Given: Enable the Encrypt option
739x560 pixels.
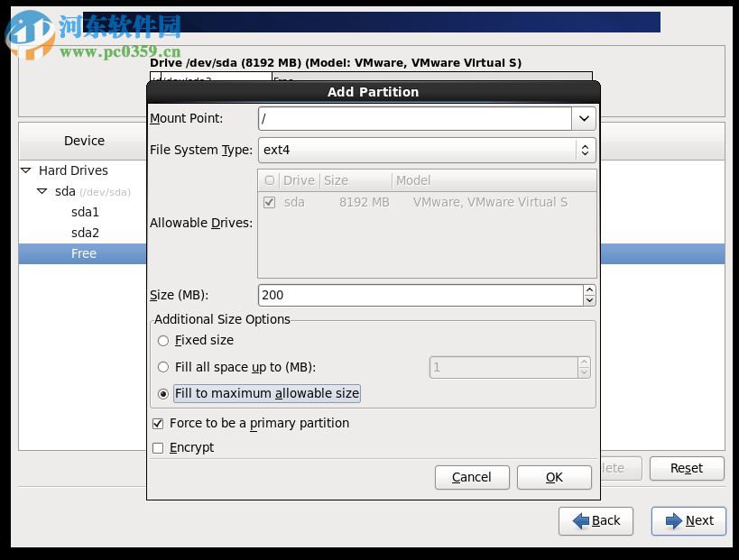Looking at the screenshot, I should point(157,447).
